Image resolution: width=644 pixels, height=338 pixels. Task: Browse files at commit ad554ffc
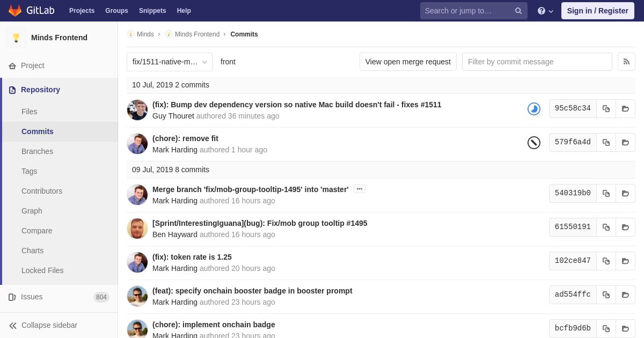click(x=625, y=295)
